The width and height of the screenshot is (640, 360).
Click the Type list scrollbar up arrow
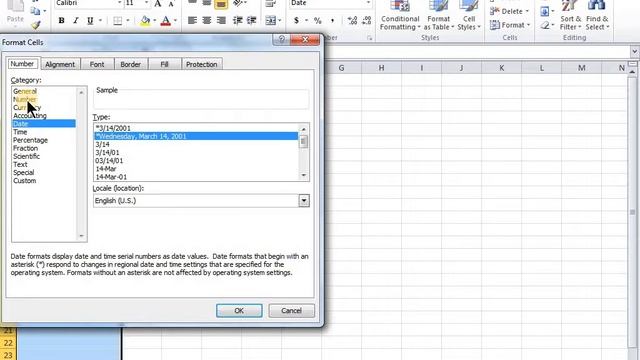[x=304, y=129]
